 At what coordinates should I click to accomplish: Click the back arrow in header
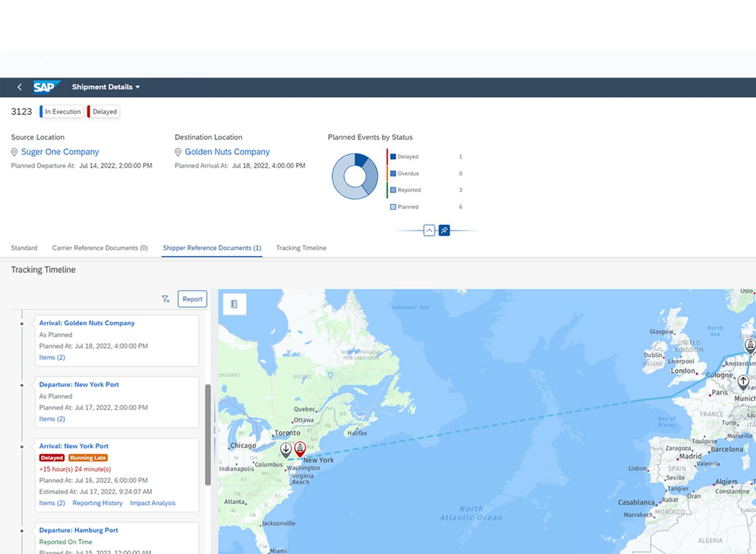(x=20, y=87)
